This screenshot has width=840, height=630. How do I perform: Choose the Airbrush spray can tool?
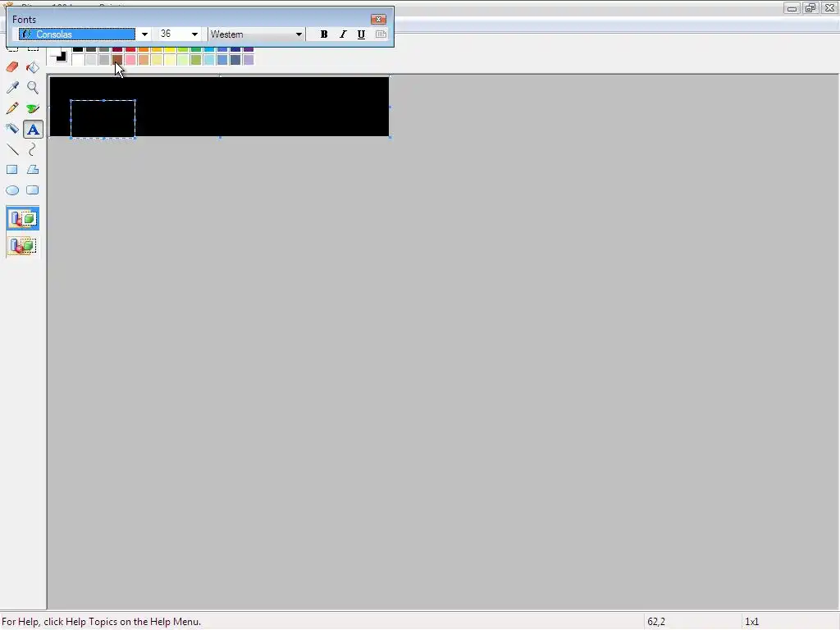click(x=12, y=129)
